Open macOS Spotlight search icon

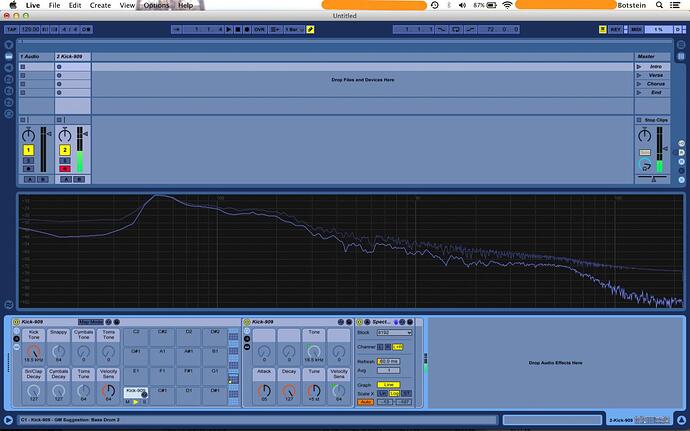tap(659, 5)
